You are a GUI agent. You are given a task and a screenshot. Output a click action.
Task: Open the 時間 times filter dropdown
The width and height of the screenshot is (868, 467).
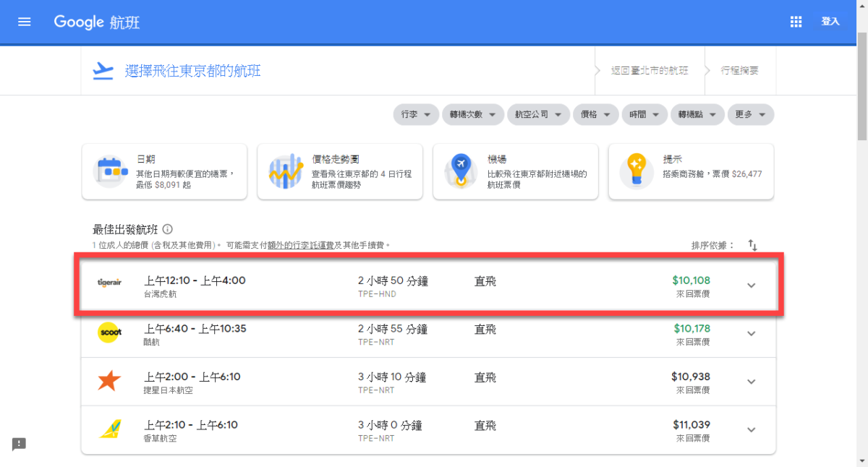coord(644,114)
